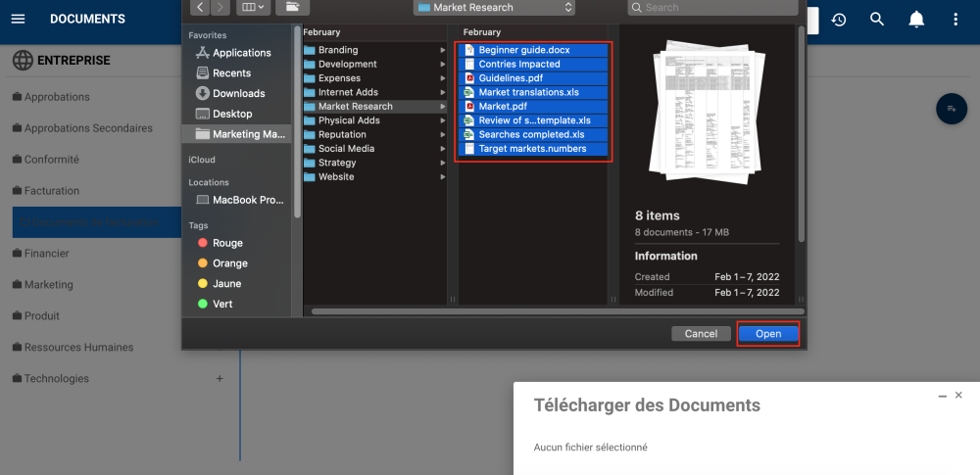
Task: Open the Ressources Humaines folder
Action: coord(73,347)
